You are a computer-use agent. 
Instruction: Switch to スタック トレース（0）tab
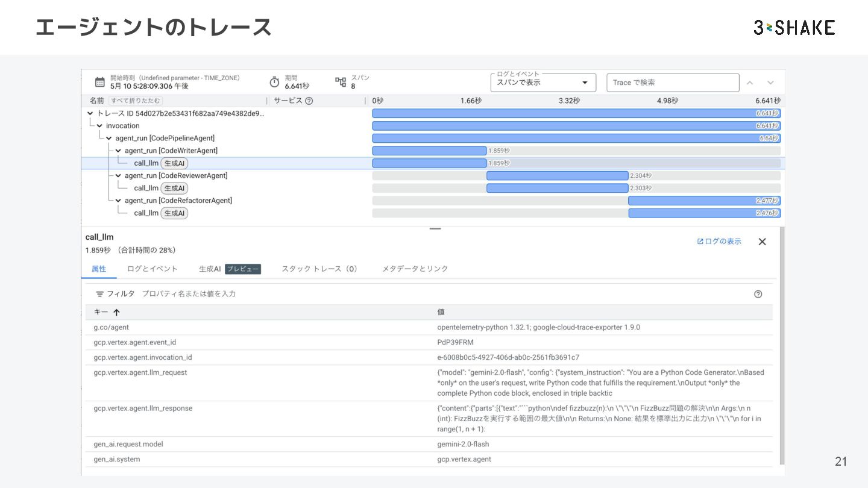[x=319, y=269]
